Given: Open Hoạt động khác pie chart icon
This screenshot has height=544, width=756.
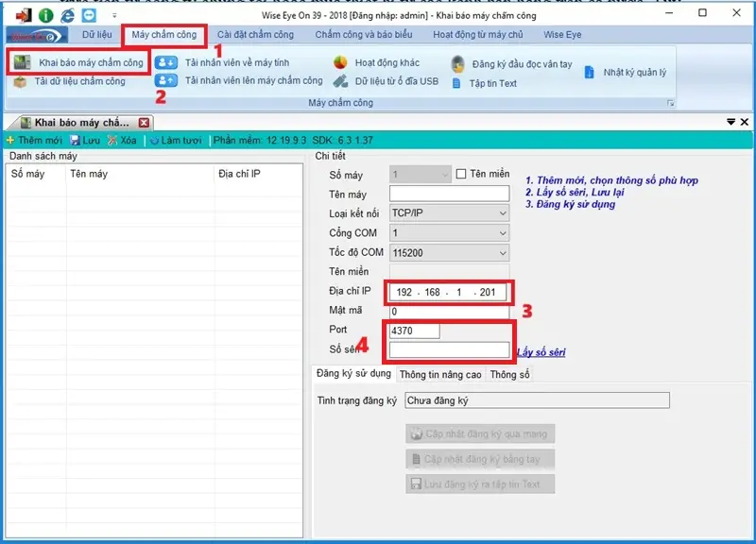Looking at the screenshot, I should pos(341,63).
